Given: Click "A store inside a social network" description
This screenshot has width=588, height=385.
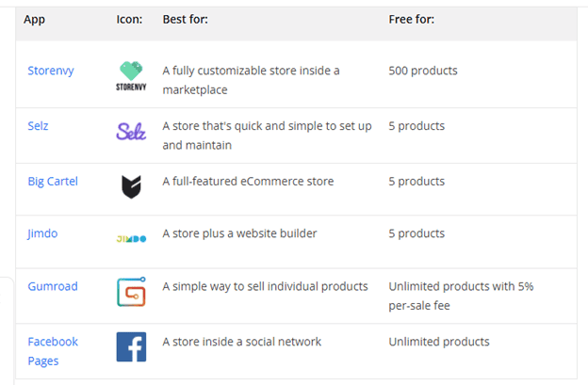Looking at the screenshot, I should (241, 342).
